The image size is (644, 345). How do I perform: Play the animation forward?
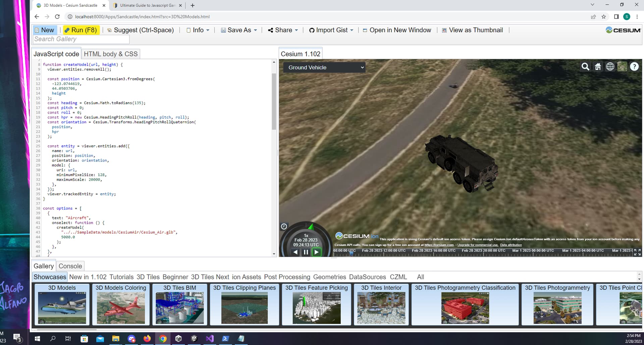pos(316,252)
